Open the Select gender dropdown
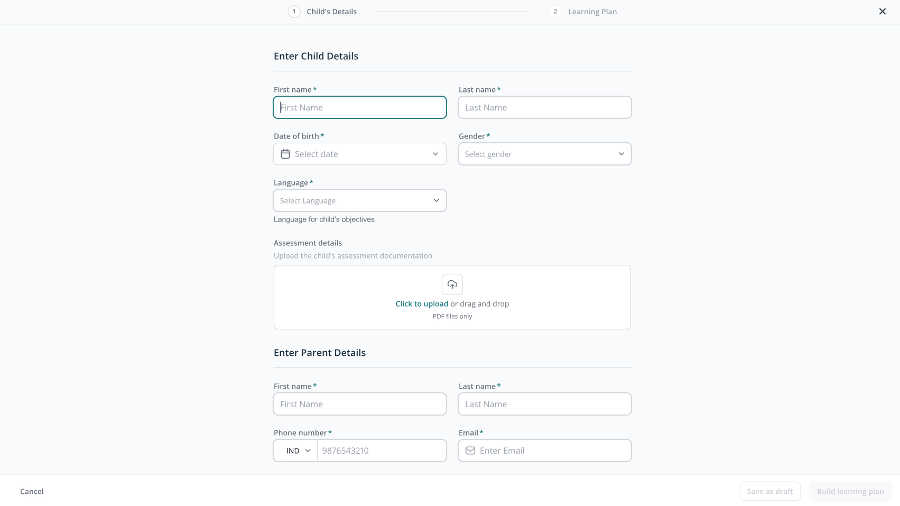 pos(545,154)
